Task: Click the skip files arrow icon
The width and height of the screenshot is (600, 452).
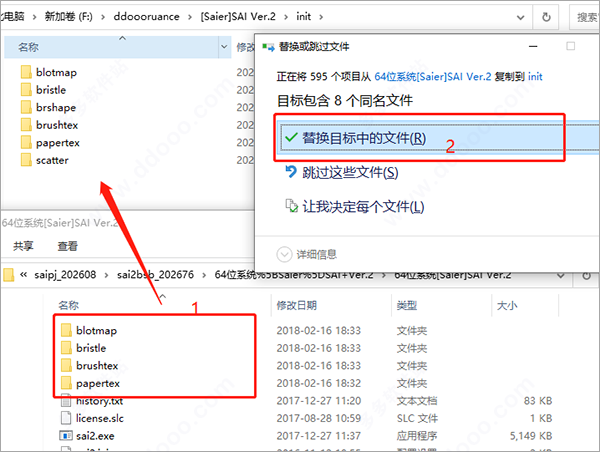Action: click(x=291, y=171)
